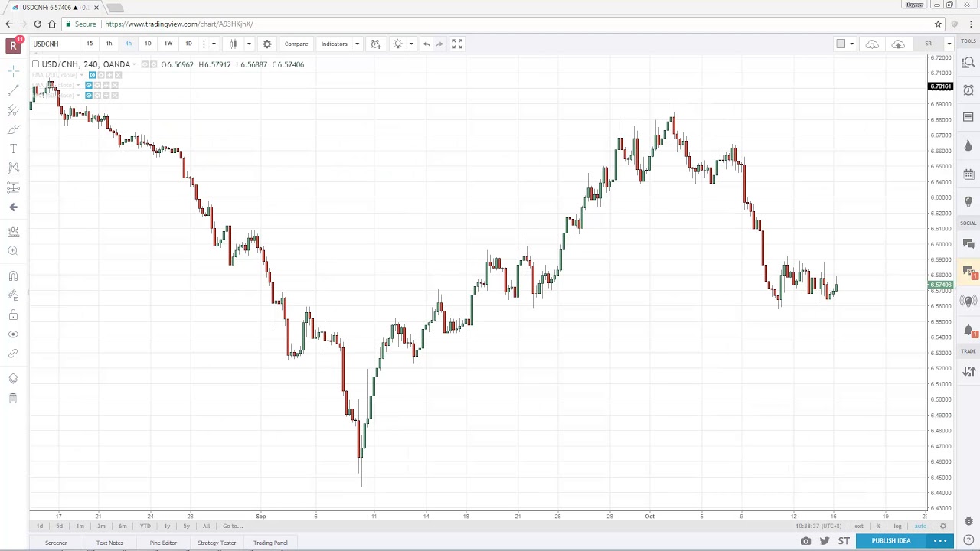
Task: Redo the chart action
Action: pyautogui.click(x=439, y=44)
